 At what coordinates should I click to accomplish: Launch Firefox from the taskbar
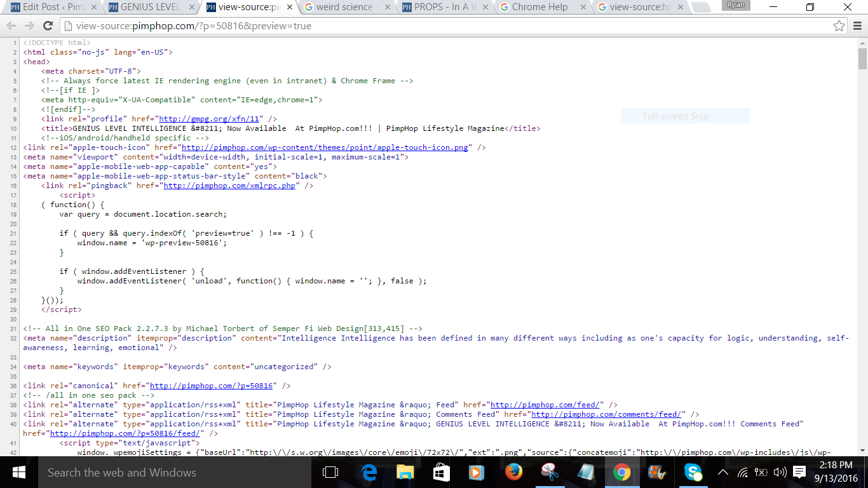pos(513,472)
